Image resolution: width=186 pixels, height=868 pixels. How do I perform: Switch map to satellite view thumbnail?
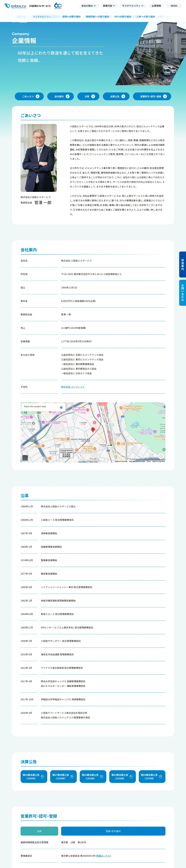click(25, 458)
